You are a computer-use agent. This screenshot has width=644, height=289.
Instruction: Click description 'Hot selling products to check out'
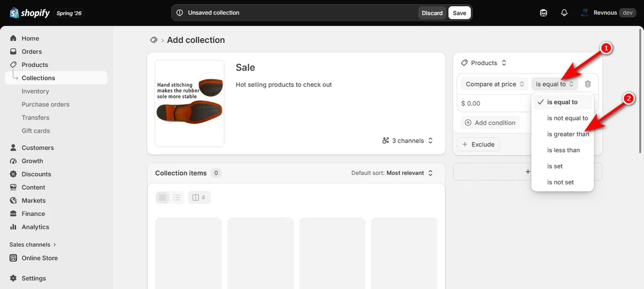click(284, 85)
